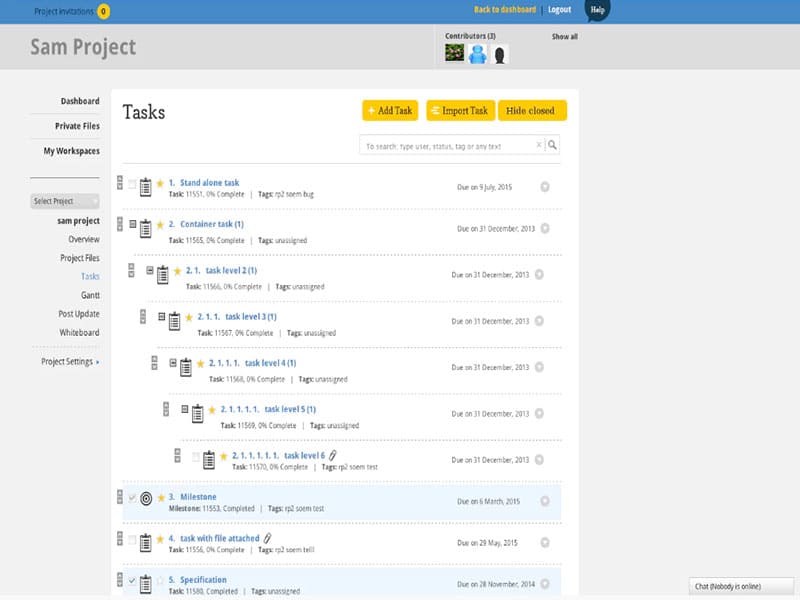Screen dimensions: 800x600
Task: Click the blue contributor avatar
Action: pyautogui.click(x=478, y=54)
